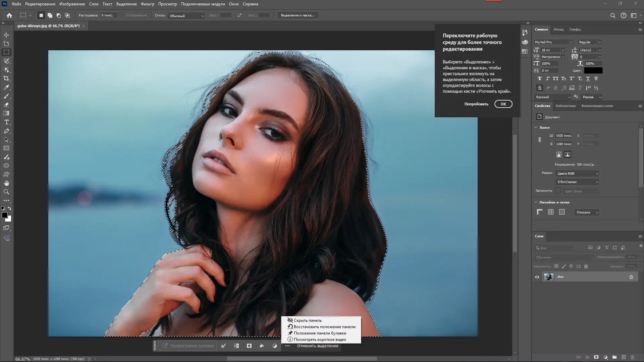Open the Цвета RGB mode dropdown
The image size is (644, 362).
click(x=577, y=173)
